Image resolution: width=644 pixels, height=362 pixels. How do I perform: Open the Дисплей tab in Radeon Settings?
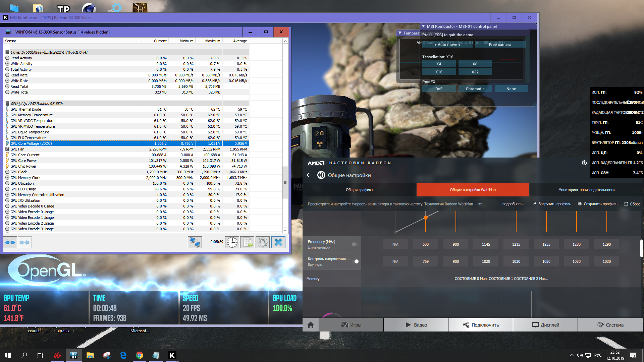click(545, 325)
